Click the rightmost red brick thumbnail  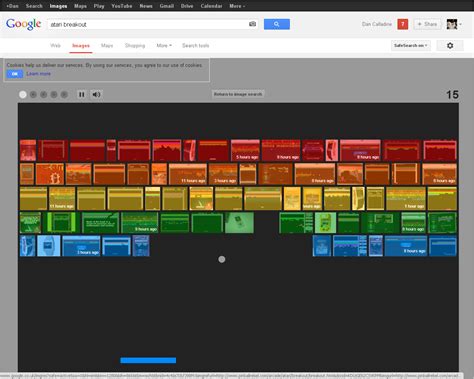(x=440, y=151)
